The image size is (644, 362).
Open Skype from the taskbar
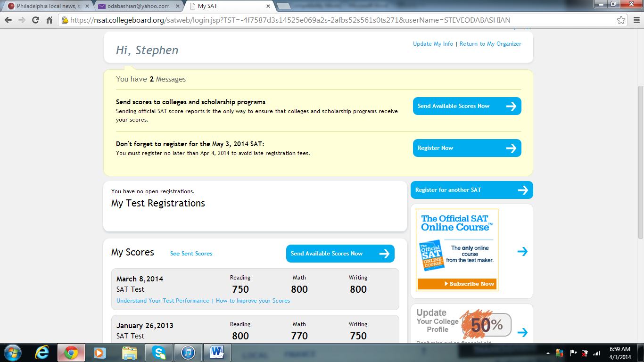pos(159,352)
